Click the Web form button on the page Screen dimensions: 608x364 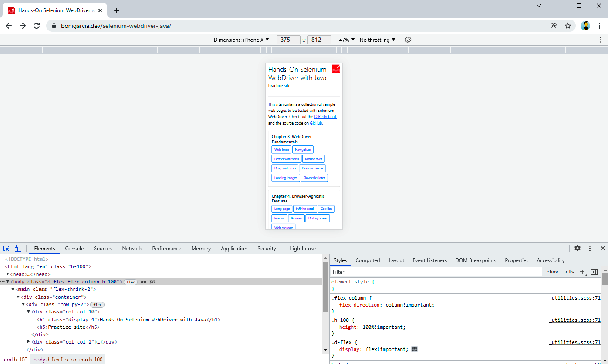coord(281,149)
